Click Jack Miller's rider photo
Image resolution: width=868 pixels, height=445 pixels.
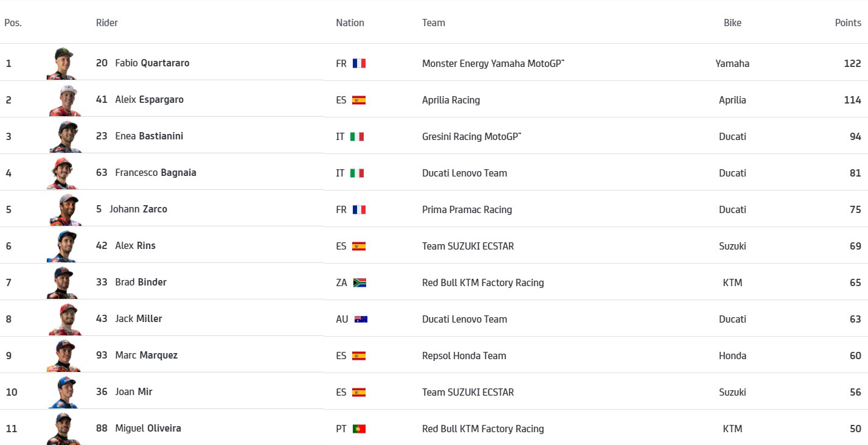(64, 320)
